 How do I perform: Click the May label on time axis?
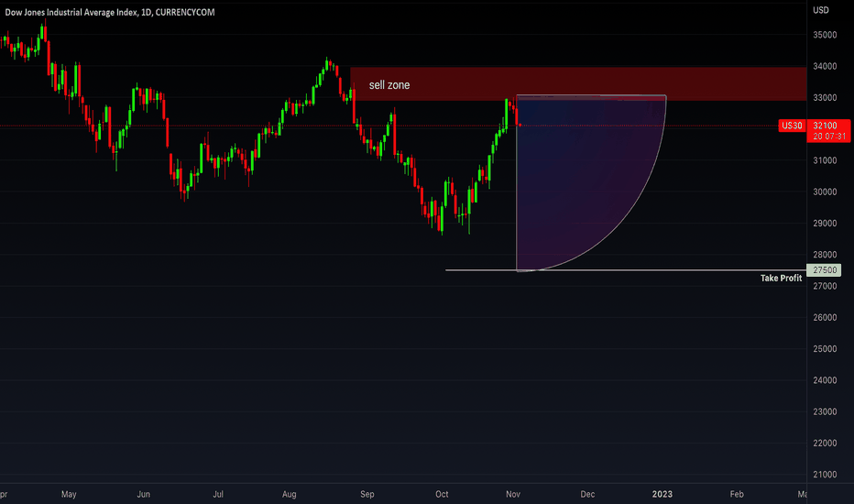[69, 494]
